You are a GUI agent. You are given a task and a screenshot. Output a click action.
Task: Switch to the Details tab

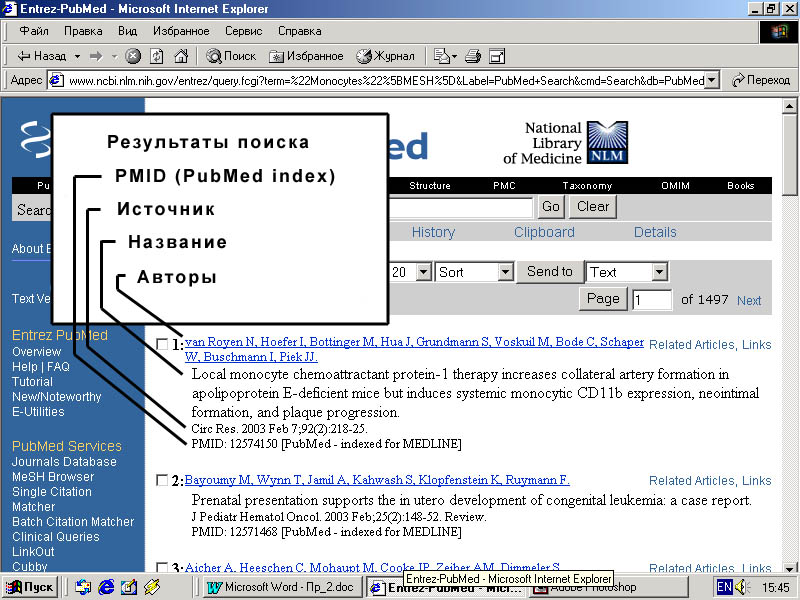(655, 232)
